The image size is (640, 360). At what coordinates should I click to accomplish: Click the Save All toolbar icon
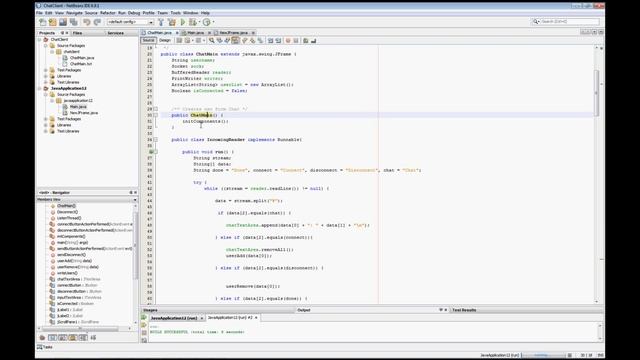(x=73, y=22)
